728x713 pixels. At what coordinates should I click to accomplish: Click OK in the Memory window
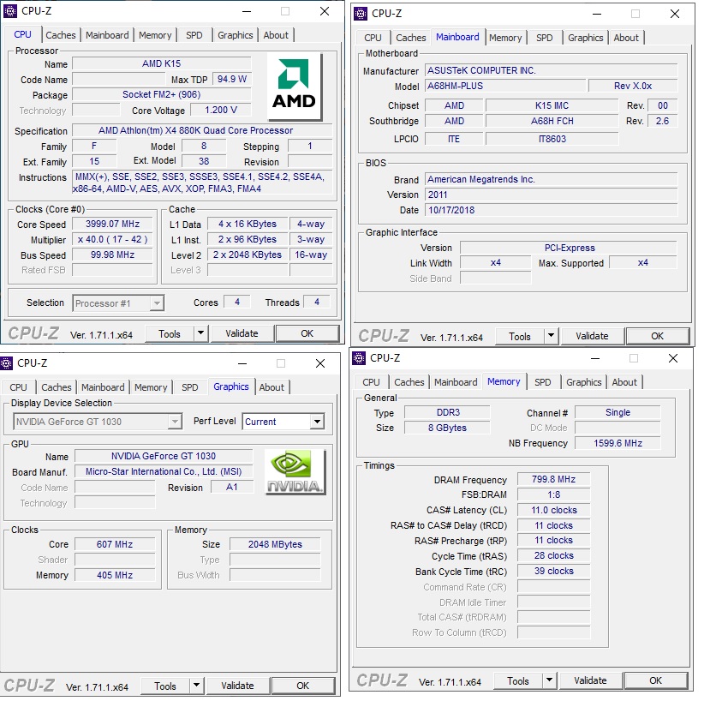[x=655, y=680]
